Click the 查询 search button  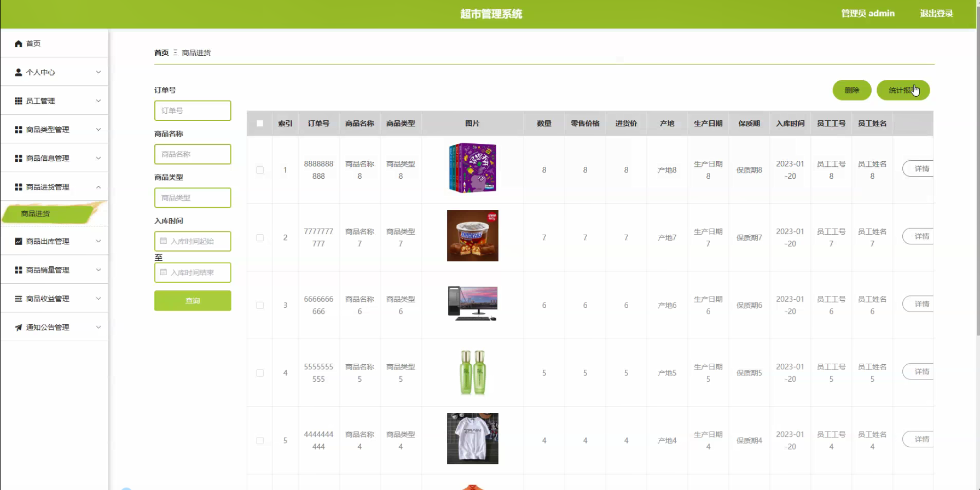tap(193, 301)
